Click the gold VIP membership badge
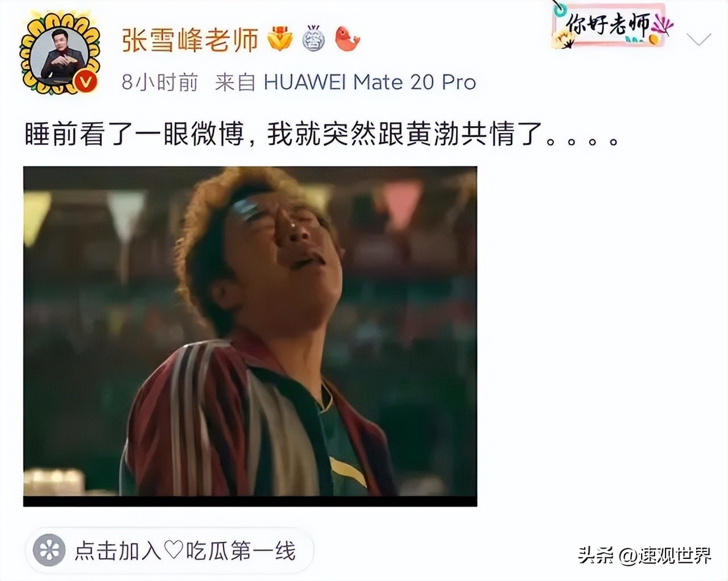 pyautogui.click(x=280, y=39)
